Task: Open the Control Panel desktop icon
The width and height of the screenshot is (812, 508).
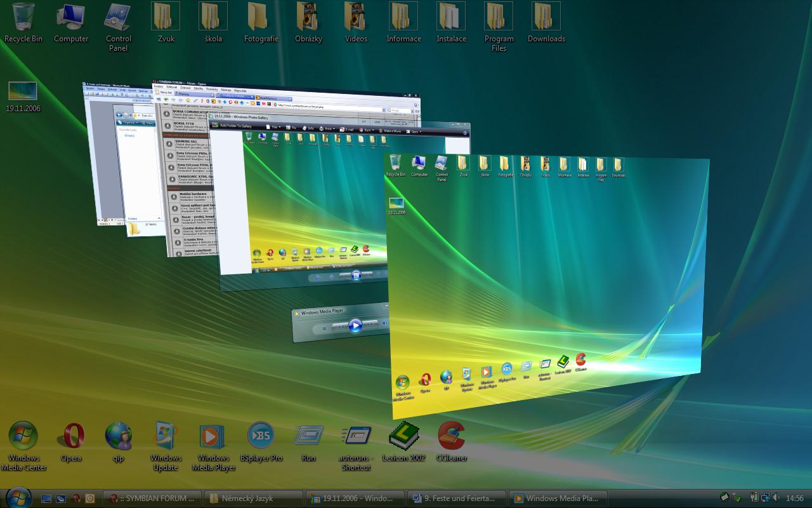Action: coord(119,27)
